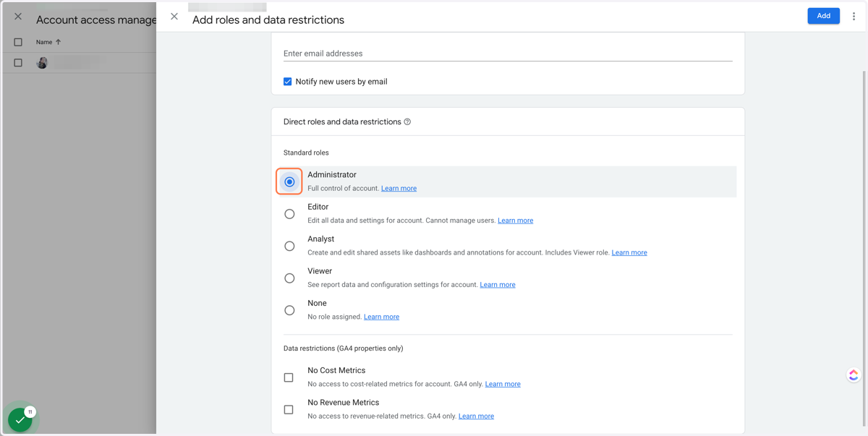Open Learn more link for No Revenue Metrics
The image size is (868, 436).
(x=476, y=416)
